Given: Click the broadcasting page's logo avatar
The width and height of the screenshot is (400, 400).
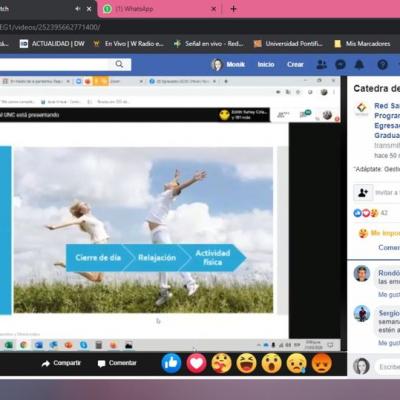Looking at the screenshot, I should coord(362,109).
